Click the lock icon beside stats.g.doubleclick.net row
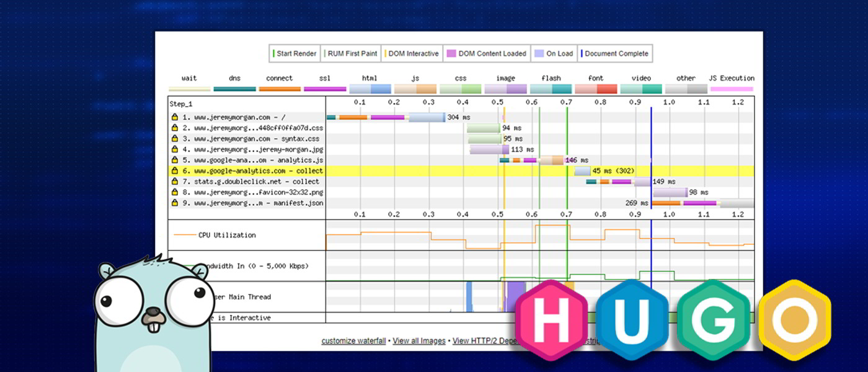The width and height of the screenshot is (868, 372). pyautogui.click(x=175, y=182)
